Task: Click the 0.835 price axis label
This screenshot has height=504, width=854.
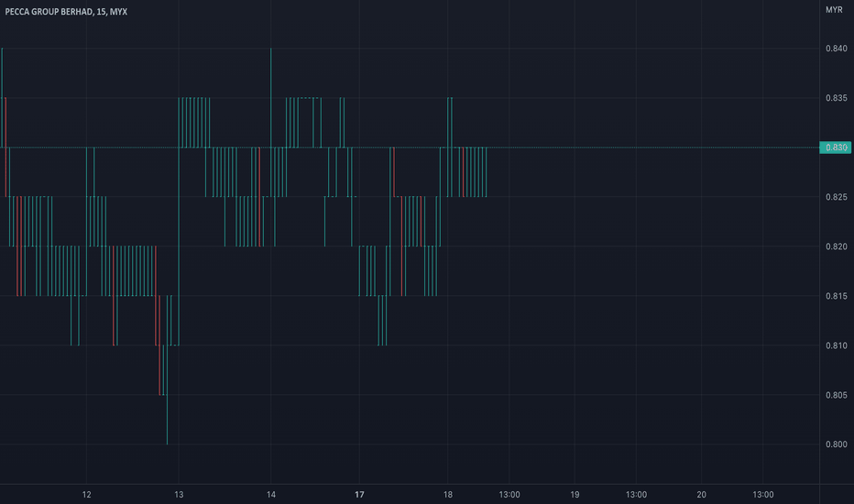Action: click(836, 98)
